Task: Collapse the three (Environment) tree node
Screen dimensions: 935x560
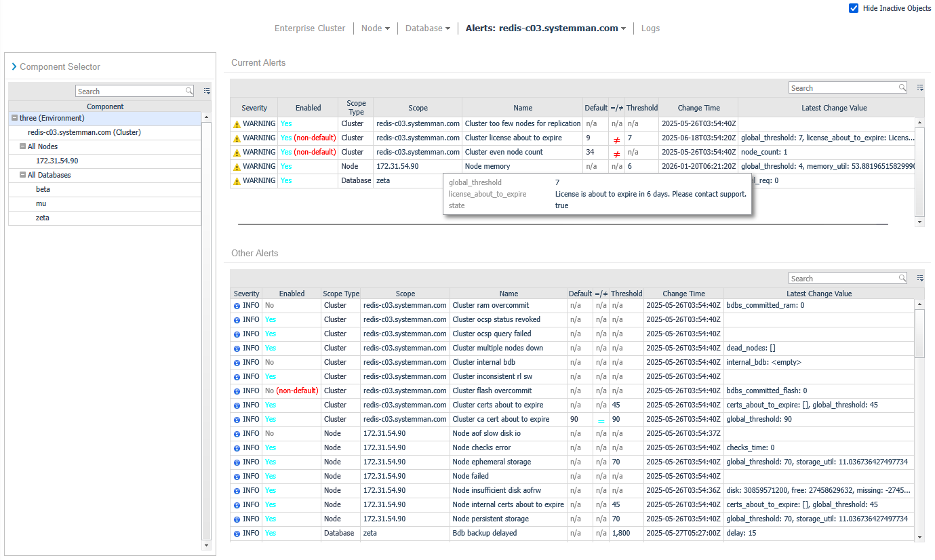Action: coord(14,118)
